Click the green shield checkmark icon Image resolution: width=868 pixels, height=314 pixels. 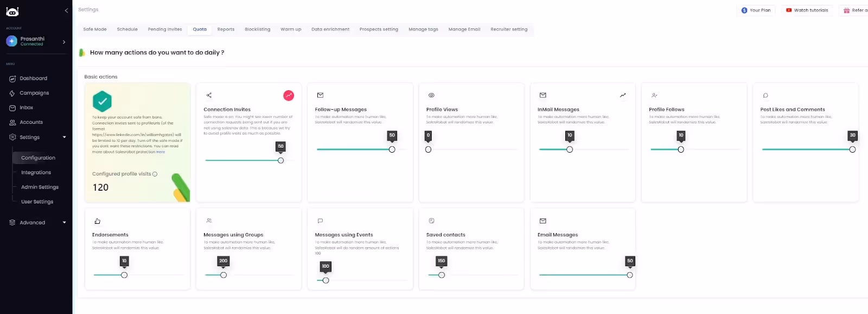point(102,101)
